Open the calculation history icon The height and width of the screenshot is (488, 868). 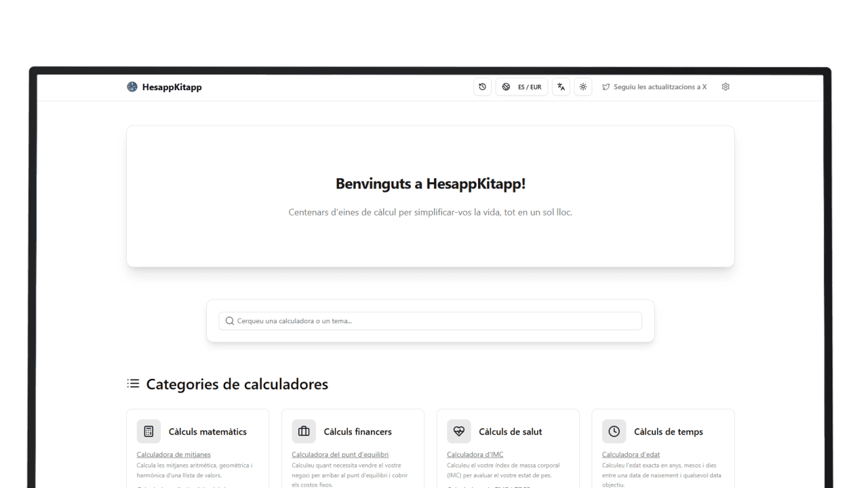(482, 87)
